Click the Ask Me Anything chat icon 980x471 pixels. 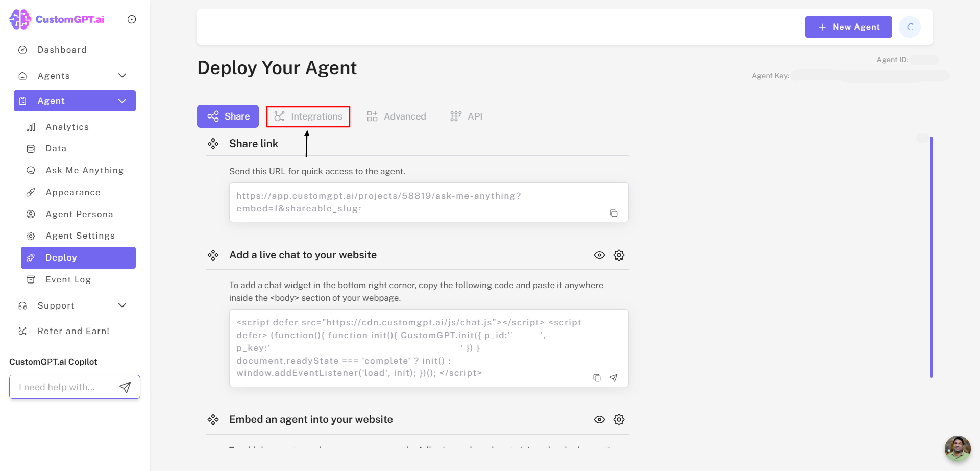tap(31, 170)
